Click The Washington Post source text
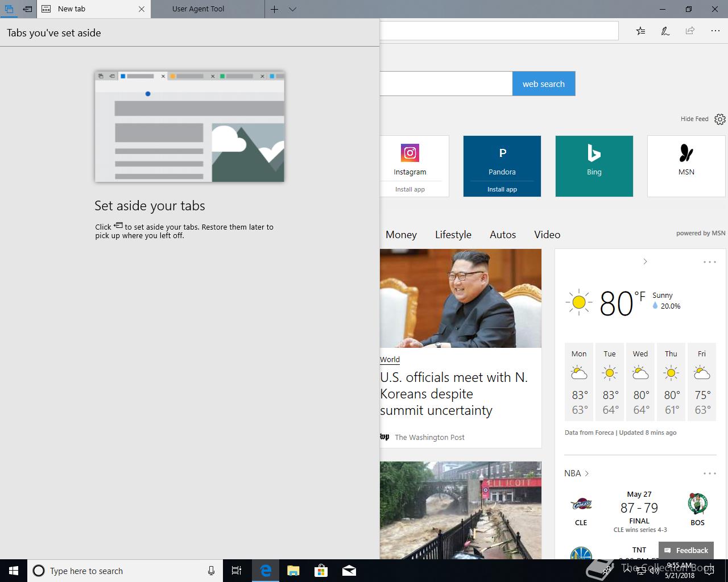The height and width of the screenshot is (582, 728). (x=429, y=437)
